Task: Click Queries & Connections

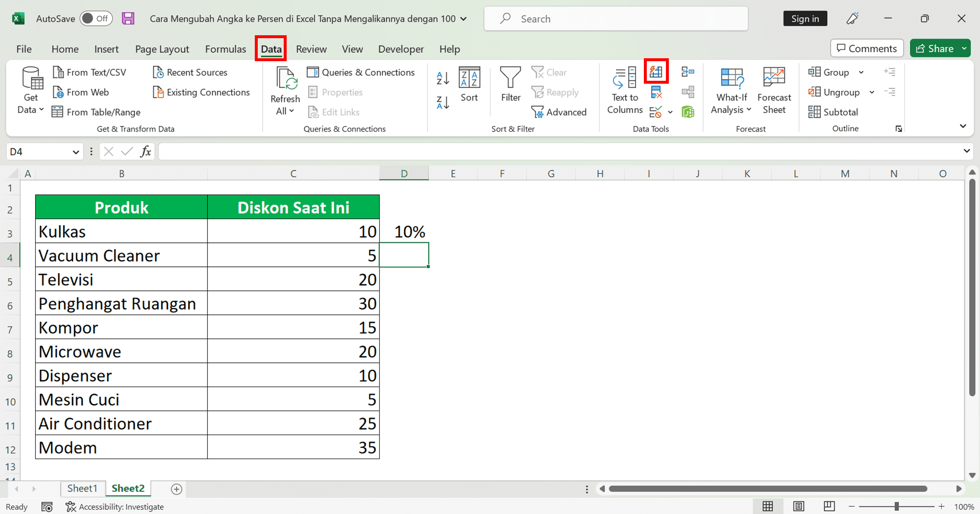Action: coord(361,72)
